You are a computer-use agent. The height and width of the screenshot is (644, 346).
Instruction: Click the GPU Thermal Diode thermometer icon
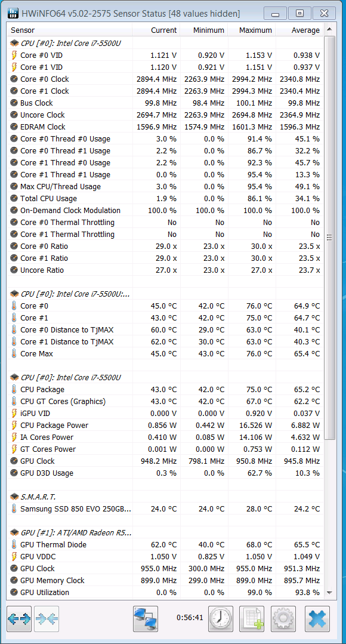(x=14, y=544)
